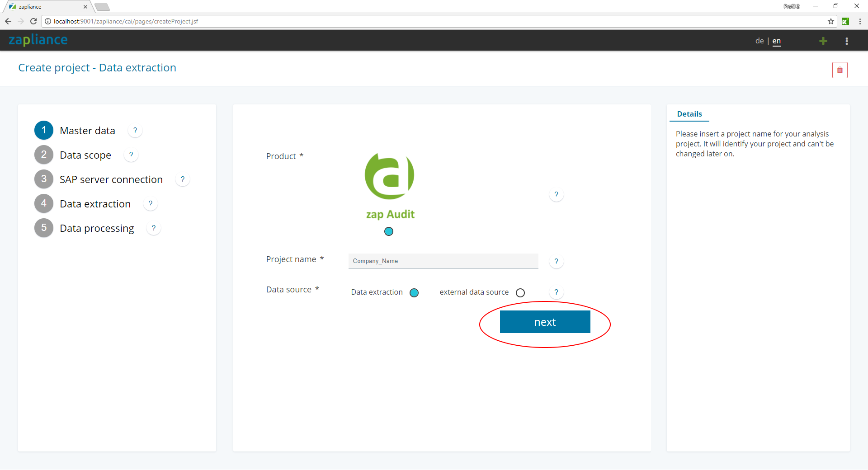
Task: Click step 1 circle Master data
Action: 44,131
